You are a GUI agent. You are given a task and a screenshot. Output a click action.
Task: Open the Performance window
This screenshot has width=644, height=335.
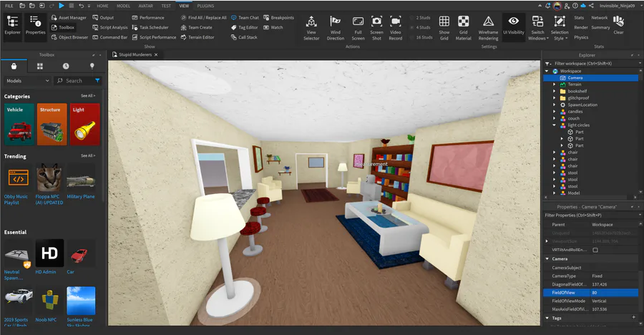coord(148,18)
